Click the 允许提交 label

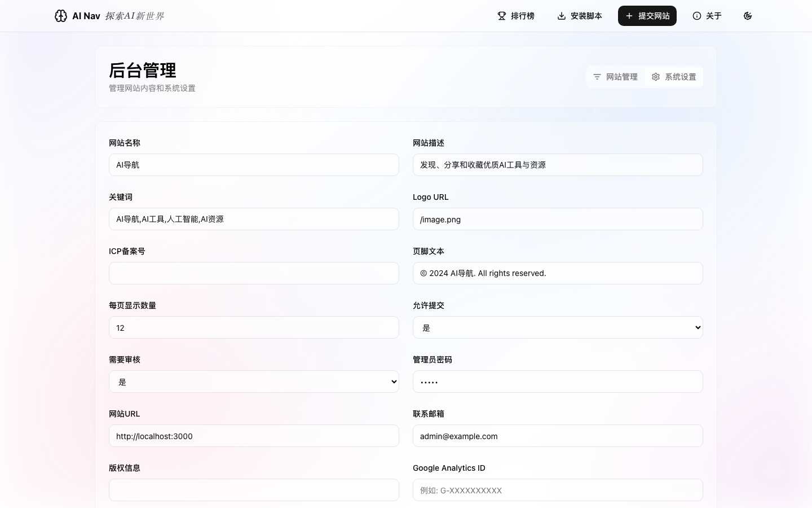pyautogui.click(x=429, y=305)
